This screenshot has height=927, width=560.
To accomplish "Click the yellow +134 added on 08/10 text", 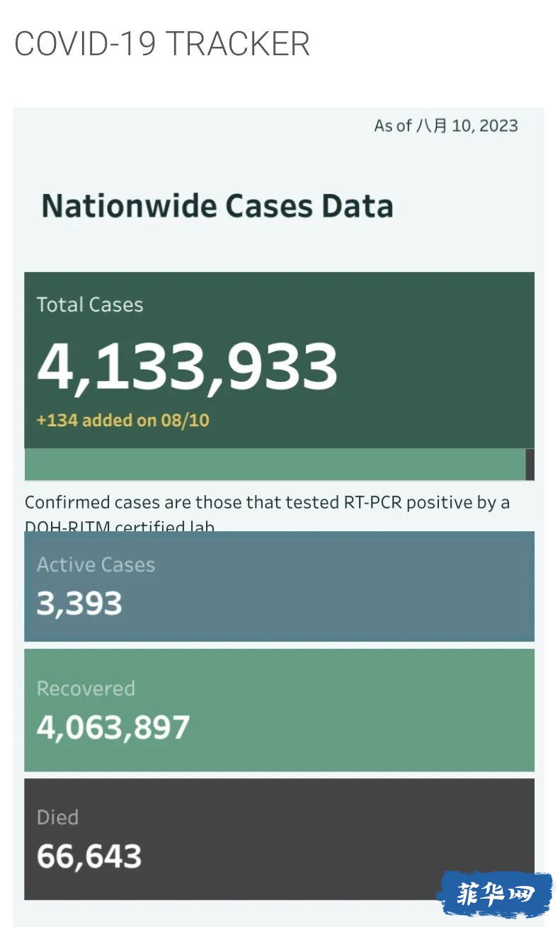I will [122, 420].
